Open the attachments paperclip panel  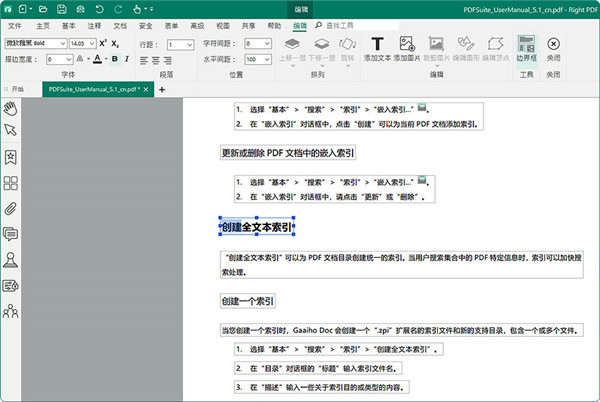(10, 208)
